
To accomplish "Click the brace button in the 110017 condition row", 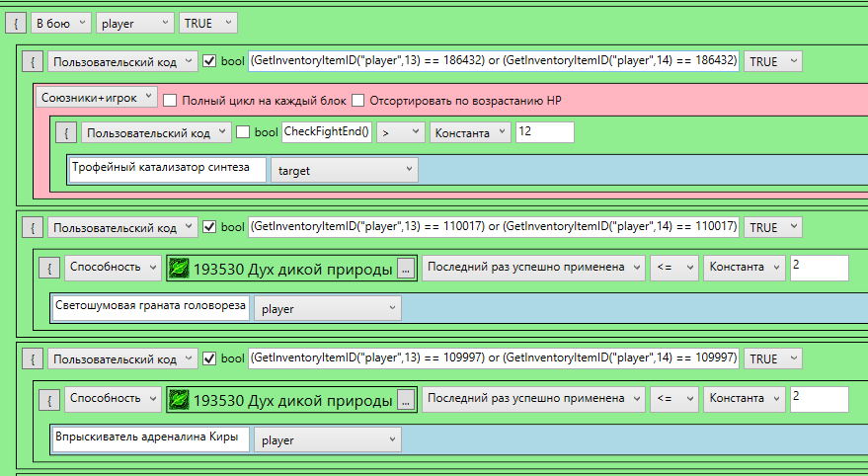I will [x=32, y=227].
